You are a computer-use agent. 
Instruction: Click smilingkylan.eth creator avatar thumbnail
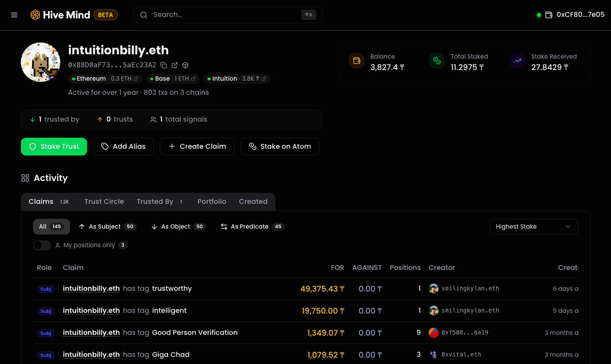pos(433,288)
